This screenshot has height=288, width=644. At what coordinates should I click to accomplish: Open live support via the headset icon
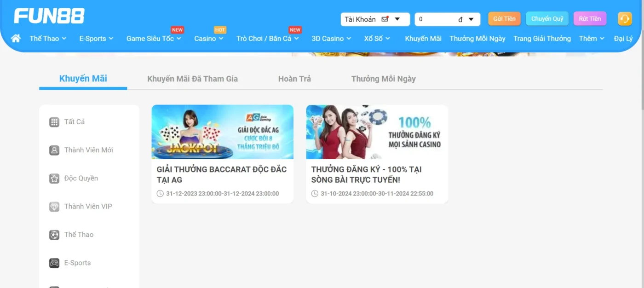coord(624,19)
